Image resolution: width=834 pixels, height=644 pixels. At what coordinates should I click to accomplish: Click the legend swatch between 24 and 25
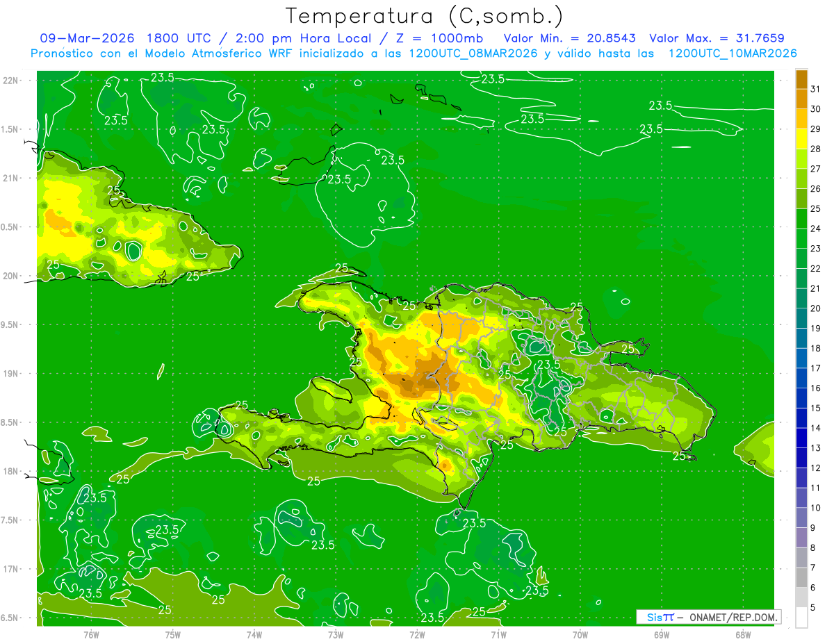click(x=801, y=219)
